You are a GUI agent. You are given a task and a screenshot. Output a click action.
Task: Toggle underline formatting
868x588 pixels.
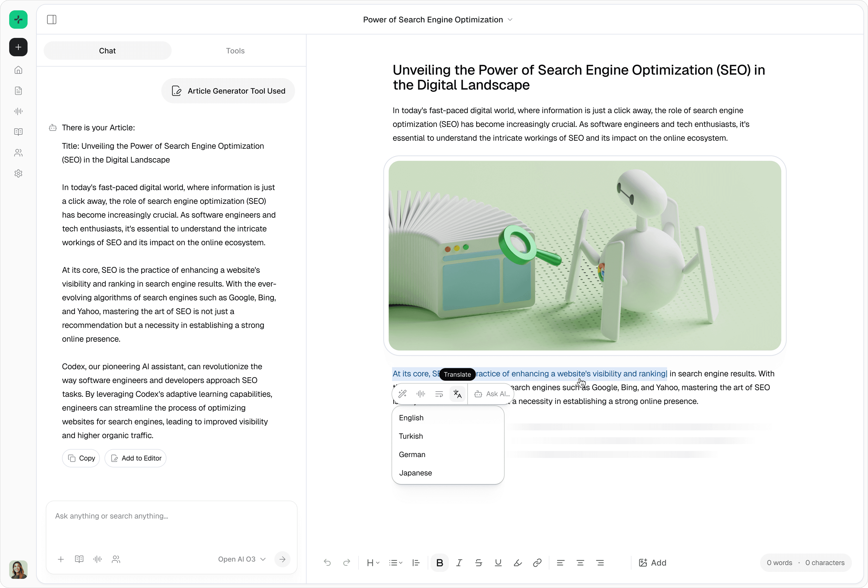498,563
